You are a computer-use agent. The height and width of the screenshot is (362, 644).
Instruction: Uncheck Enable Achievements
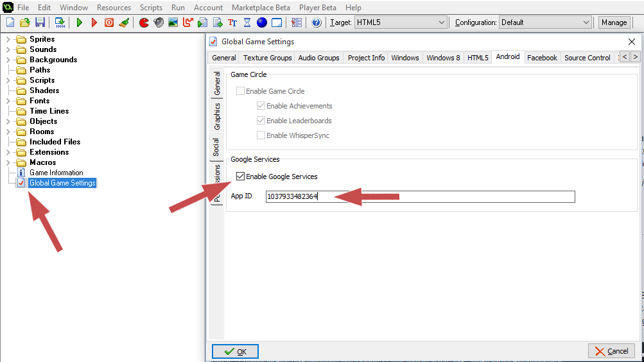click(261, 105)
